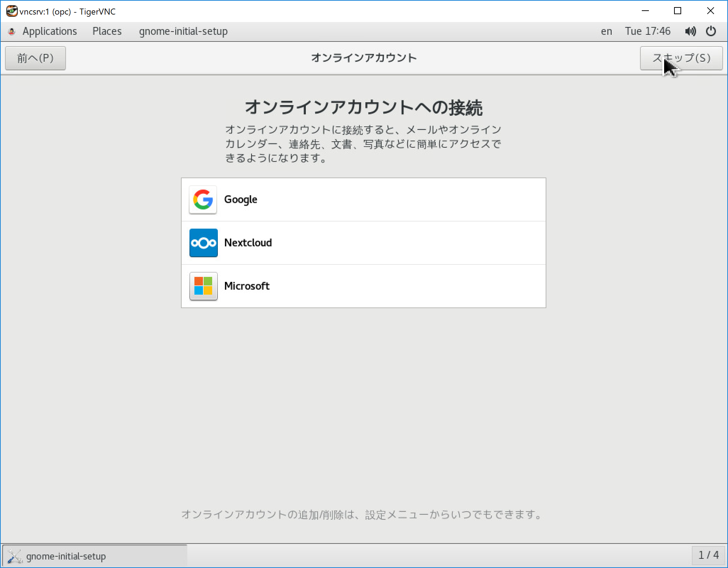Open the gnome-initial-setup menu item
Viewport: 728px width, 568px height.
click(x=183, y=31)
